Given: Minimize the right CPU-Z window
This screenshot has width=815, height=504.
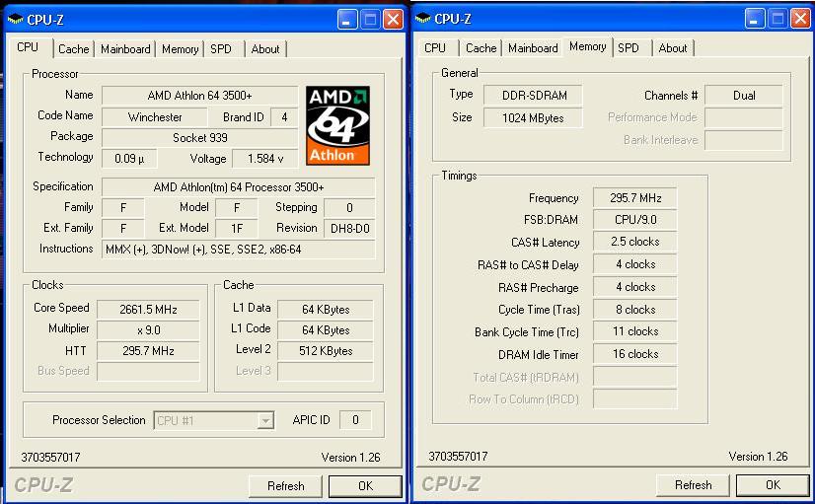Looking at the screenshot, I should pyautogui.click(x=755, y=19).
